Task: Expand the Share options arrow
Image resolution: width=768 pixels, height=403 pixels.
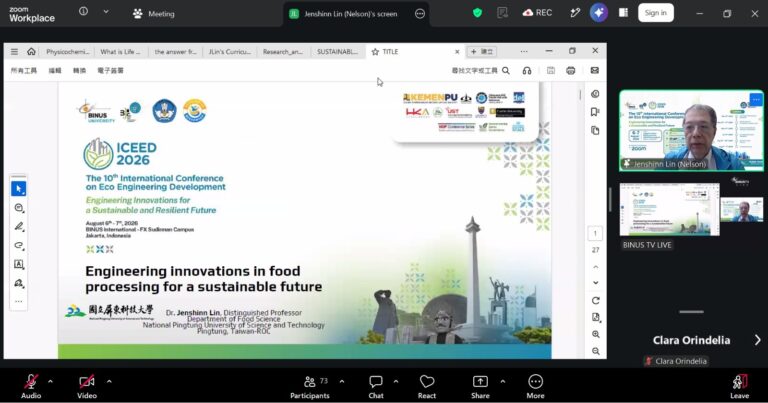Action: pyautogui.click(x=503, y=381)
